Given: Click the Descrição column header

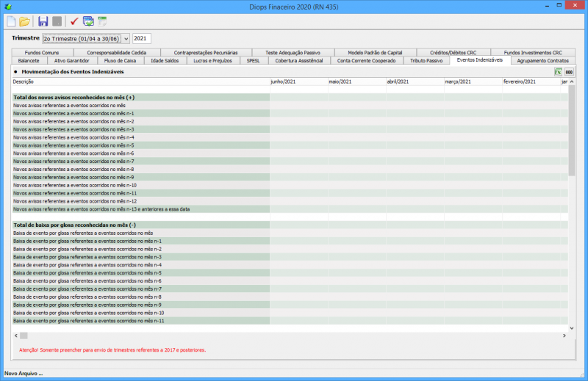Looking at the screenshot, I should pos(140,81).
